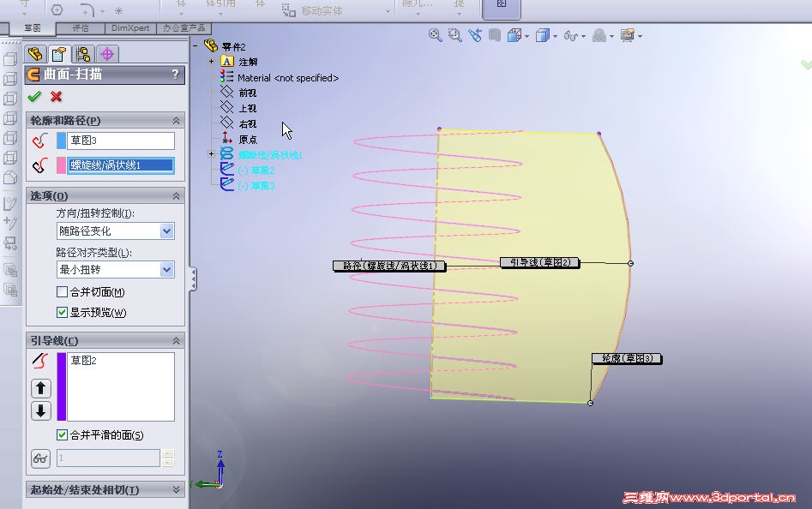Screen dimensions: 812x509
Task: Click Section View icon
Action: pyautogui.click(x=495, y=35)
